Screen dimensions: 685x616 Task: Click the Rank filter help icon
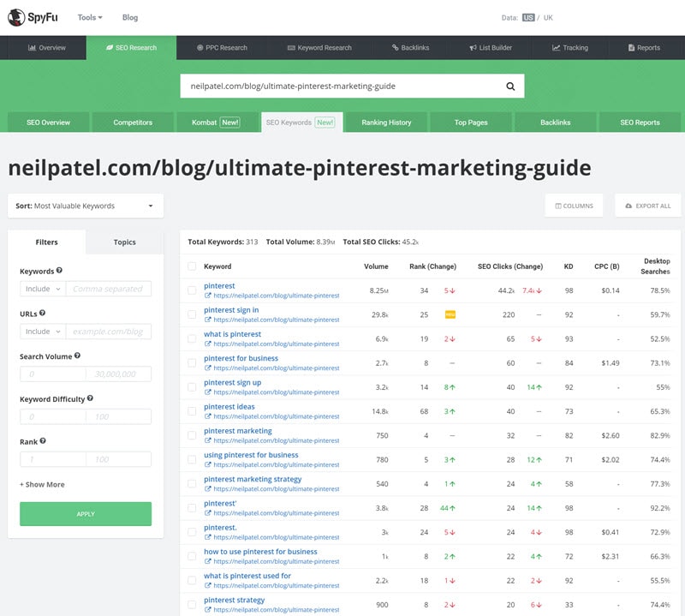click(x=43, y=441)
